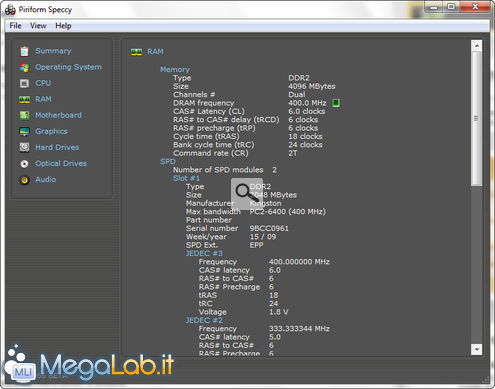The height and width of the screenshot is (389, 495).
Task: Click the Motherboard icon
Action: pos(24,115)
